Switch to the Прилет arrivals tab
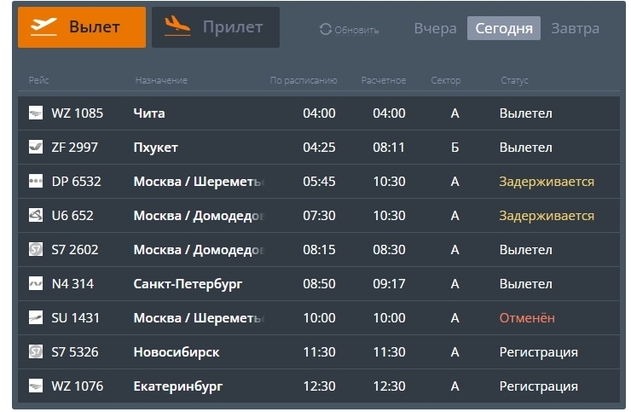 tap(216, 28)
